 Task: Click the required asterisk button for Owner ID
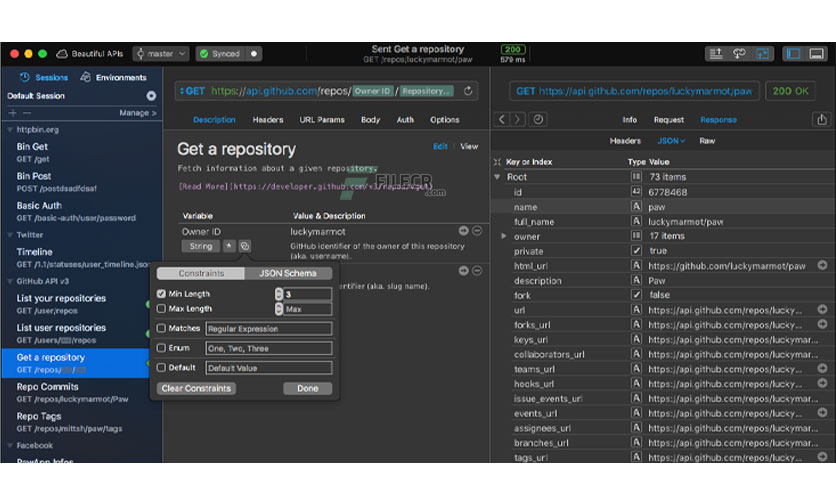click(229, 246)
